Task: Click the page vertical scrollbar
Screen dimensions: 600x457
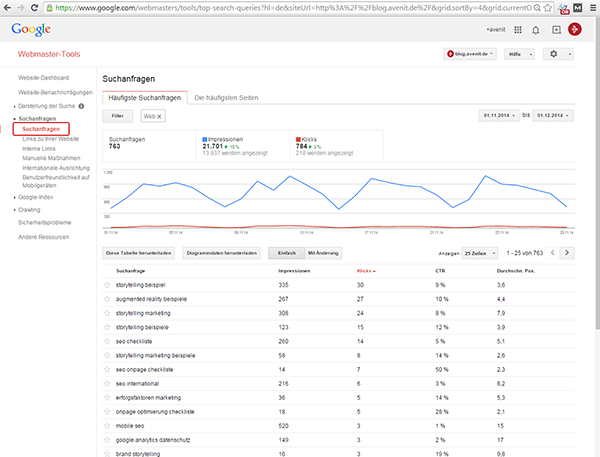Action: coord(597,172)
